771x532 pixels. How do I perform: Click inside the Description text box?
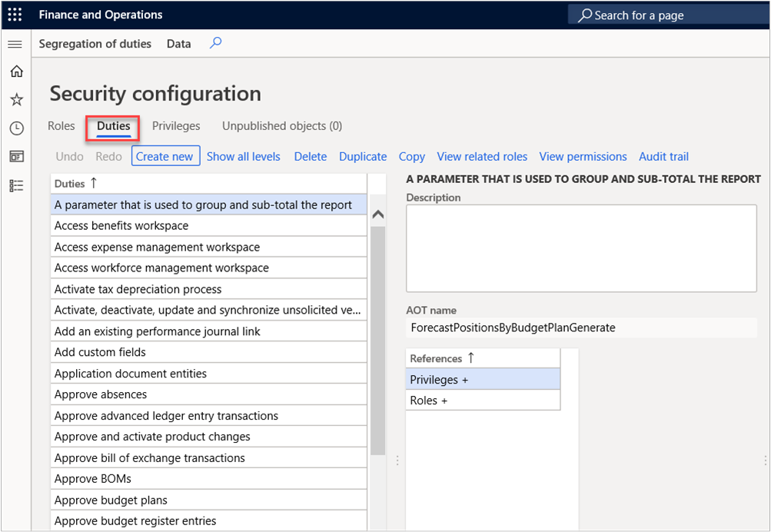point(580,246)
